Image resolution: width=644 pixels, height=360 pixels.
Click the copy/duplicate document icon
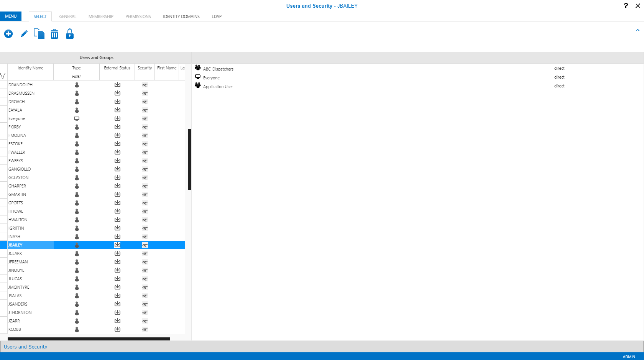point(39,34)
